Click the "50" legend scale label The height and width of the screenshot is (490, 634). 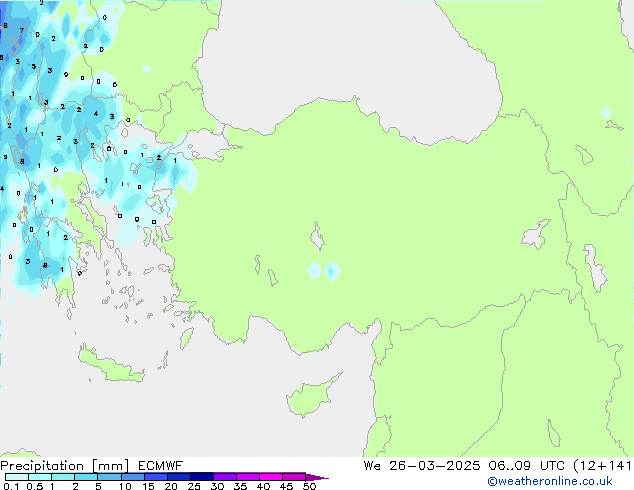tap(309, 486)
